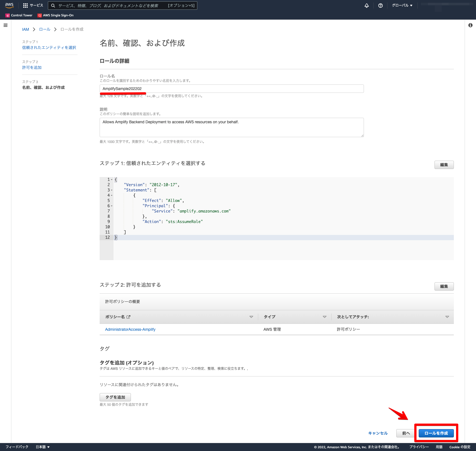Click the タグを追加 button
The image size is (476, 451).
pos(115,397)
